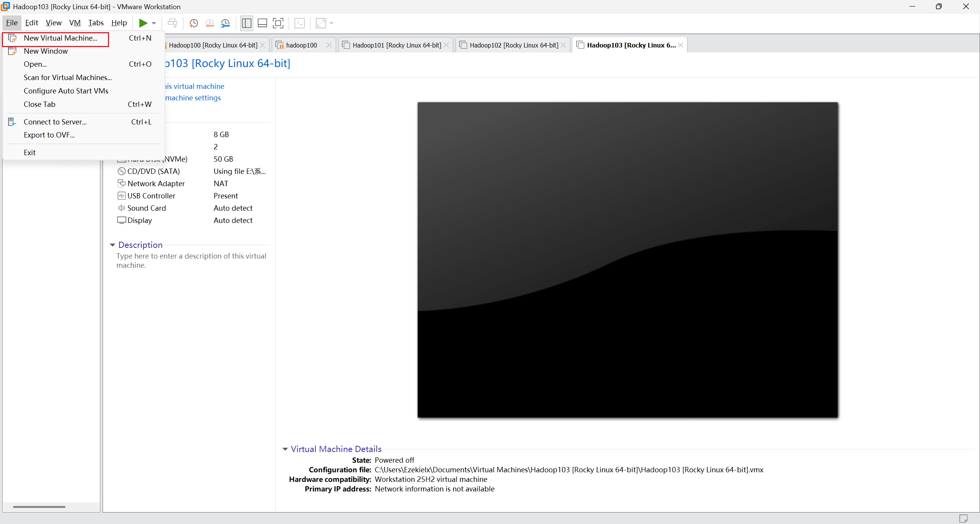
Task: Click the CD/DVD (SATA) device icon
Action: coord(121,171)
